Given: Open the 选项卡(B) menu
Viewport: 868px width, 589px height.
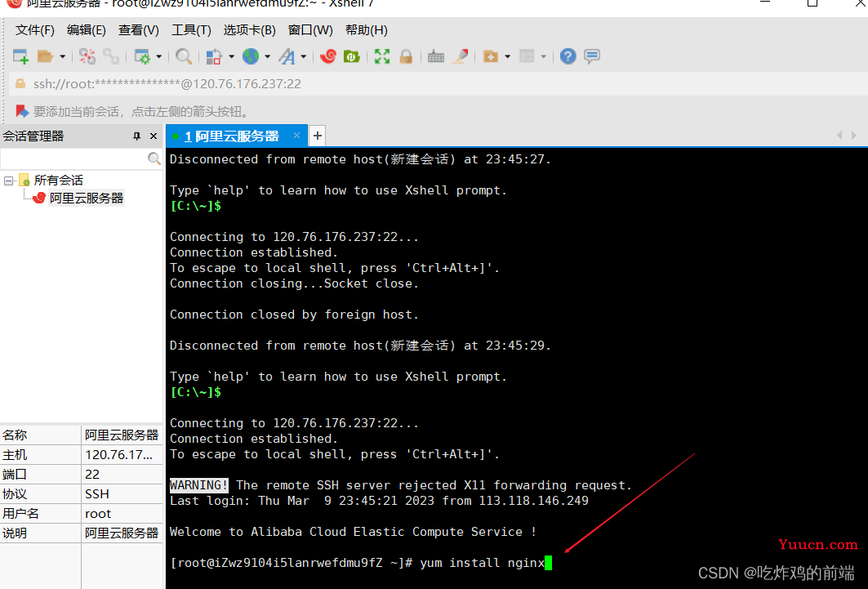Looking at the screenshot, I should (250, 30).
